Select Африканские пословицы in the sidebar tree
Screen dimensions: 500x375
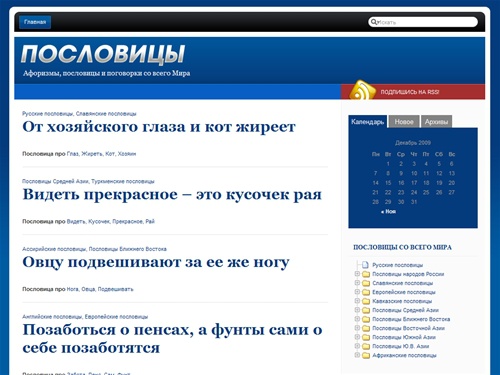(x=404, y=355)
